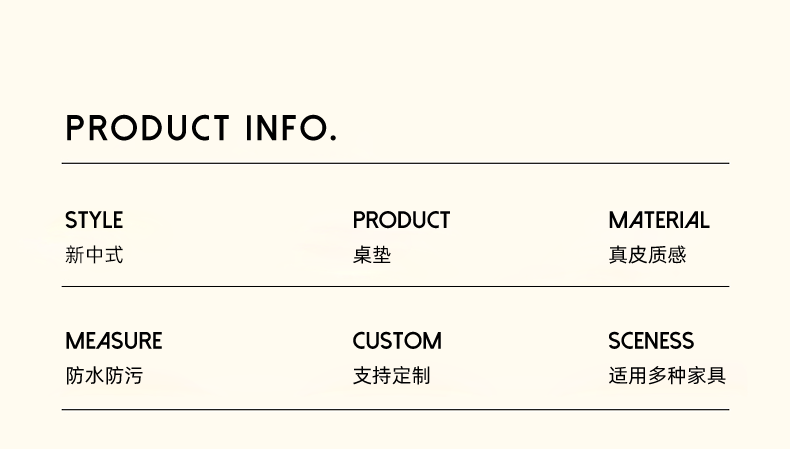Click the divider line below the heading
790x449 pixels.
click(395, 163)
